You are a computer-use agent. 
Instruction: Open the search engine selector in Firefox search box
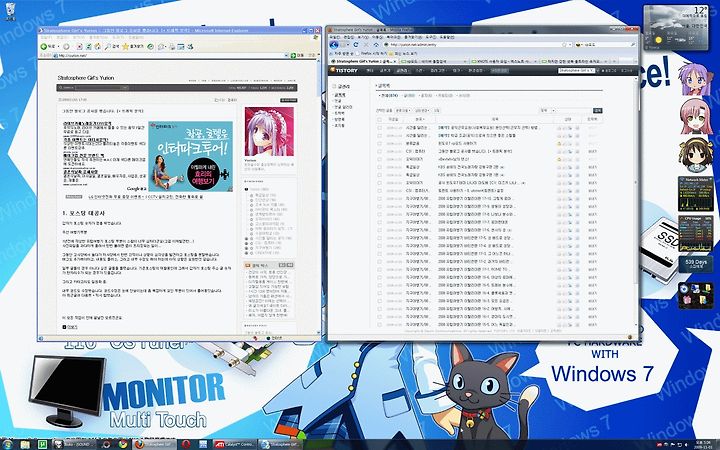tap(581, 45)
